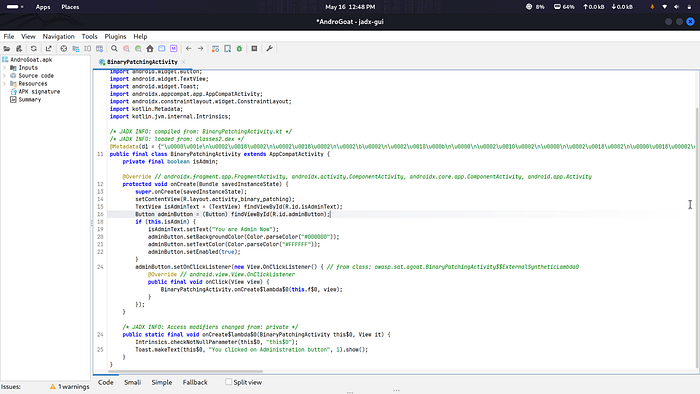The height and width of the screenshot is (394, 700).
Task: Click the volume icon in system tray
Action: 677,7
